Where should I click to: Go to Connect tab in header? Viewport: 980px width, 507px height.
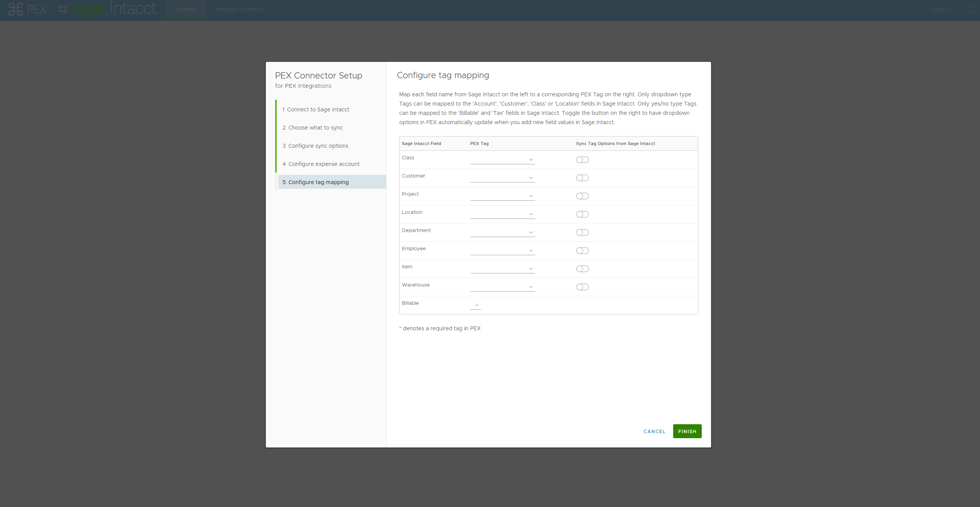click(186, 9)
